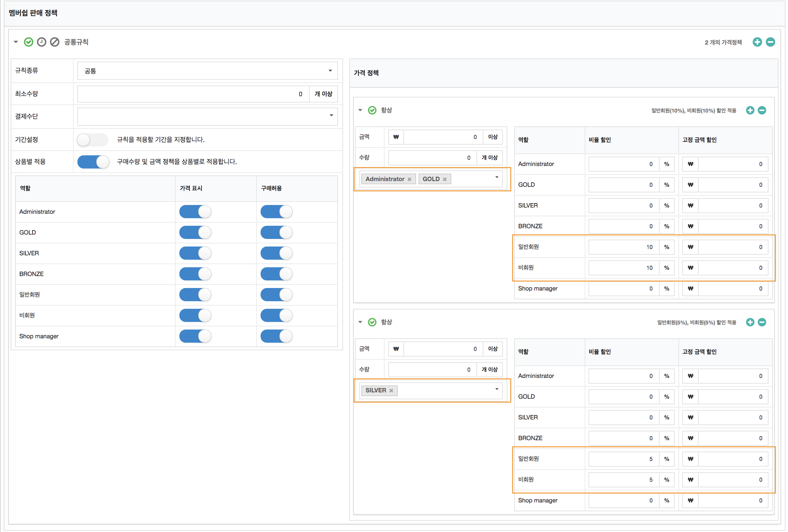Toggle 구매허용 for Shop manager

(x=276, y=336)
